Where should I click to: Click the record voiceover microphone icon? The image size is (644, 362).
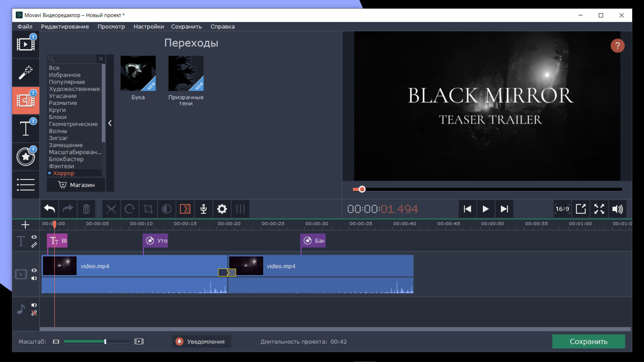pos(203,209)
